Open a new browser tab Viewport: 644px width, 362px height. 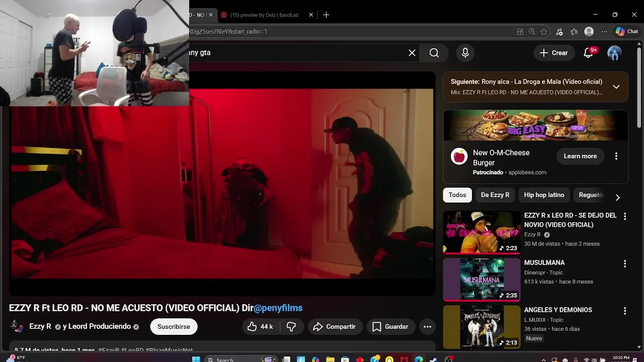(x=326, y=15)
